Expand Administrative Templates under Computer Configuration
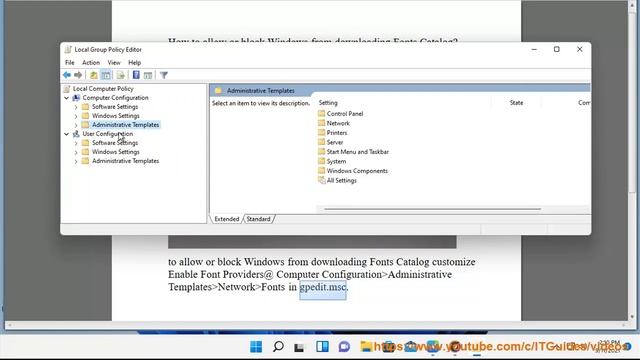The image size is (640, 360). coord(76,125)
